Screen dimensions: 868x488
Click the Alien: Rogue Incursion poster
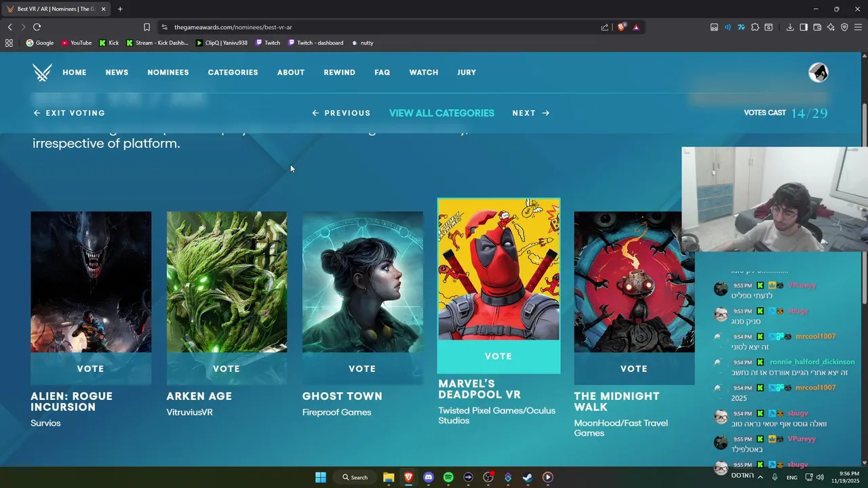pos(91,282)
